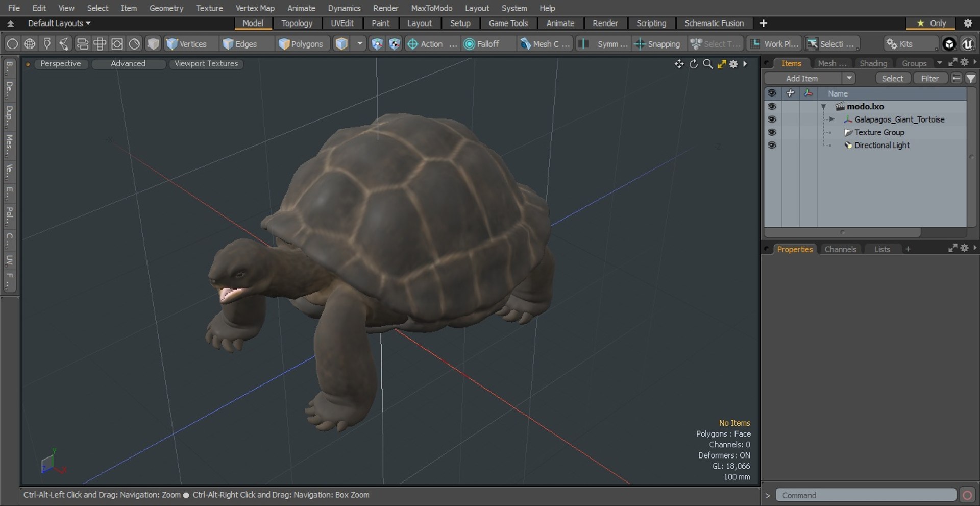Open the Default Layouts dropdown

coord(59,23)
